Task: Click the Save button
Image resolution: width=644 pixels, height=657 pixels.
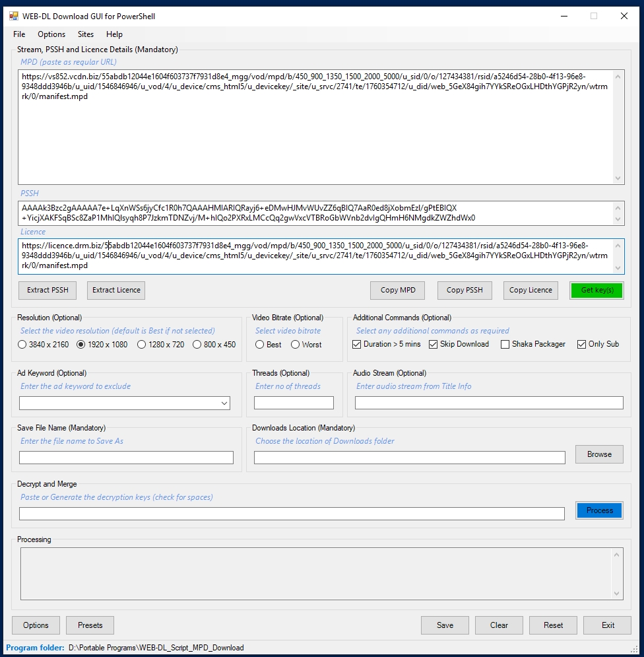Action: click(445, 625)
